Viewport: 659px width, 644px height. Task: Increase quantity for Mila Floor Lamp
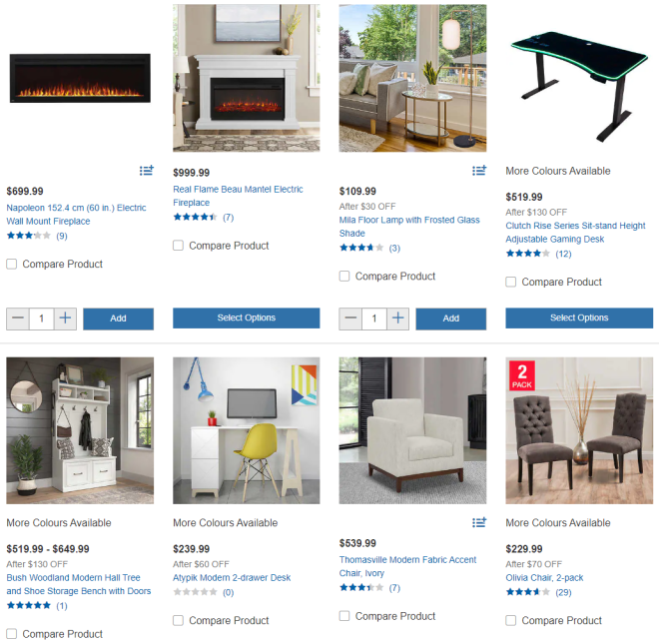coord(398,319)
